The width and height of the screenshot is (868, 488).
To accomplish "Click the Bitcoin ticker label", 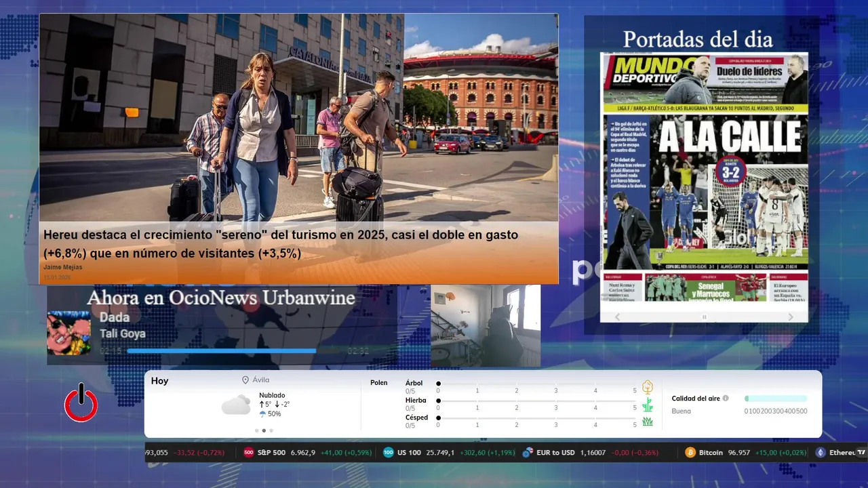I will (x=711, y=452).
